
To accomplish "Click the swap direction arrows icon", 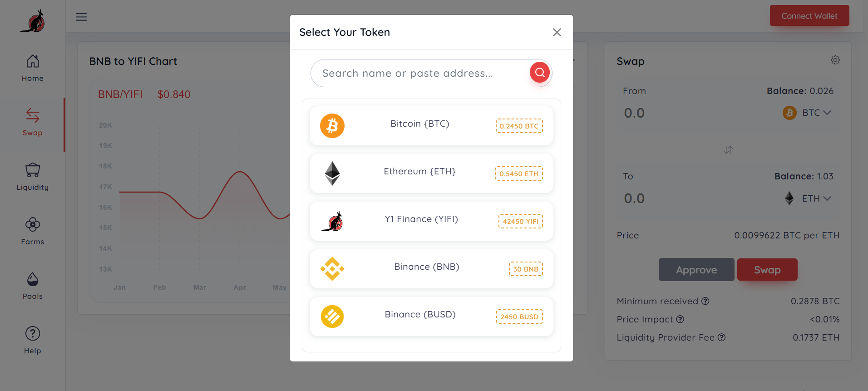I will pos(728,150).
